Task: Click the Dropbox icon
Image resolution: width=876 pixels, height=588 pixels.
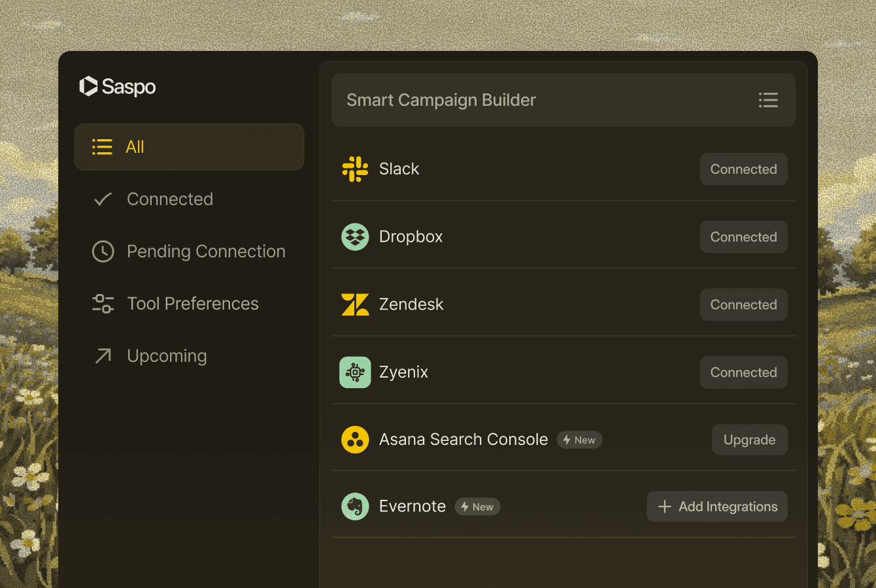Action: (355, 237)
